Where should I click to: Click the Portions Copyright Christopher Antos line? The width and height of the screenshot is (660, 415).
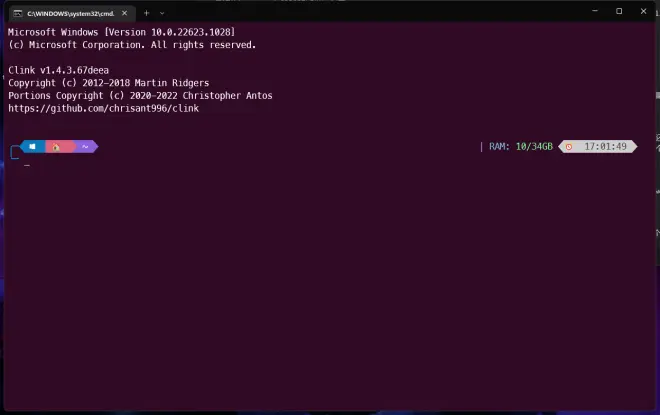click(x=140, y=96)
